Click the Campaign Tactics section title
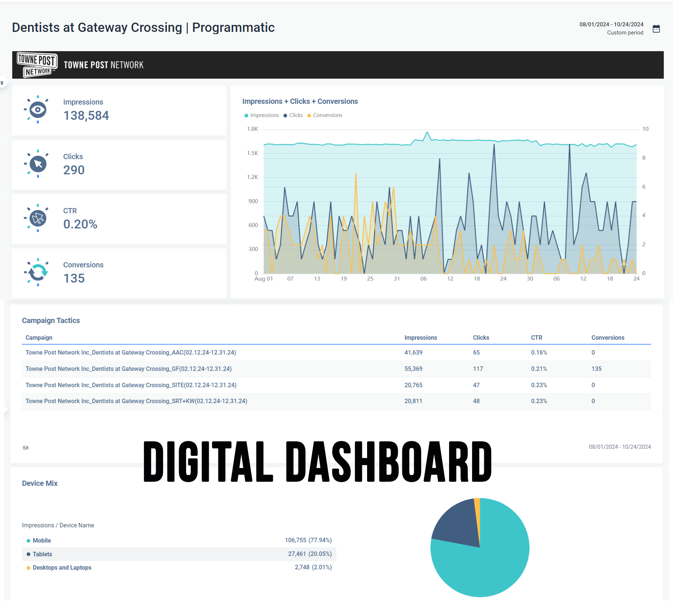This screenshot has height=616, width=673. (x=51, y=320)
